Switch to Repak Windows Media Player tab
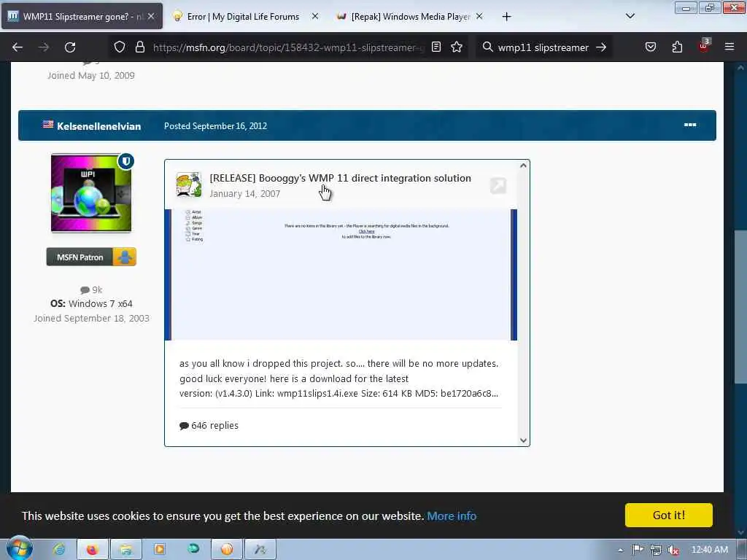Screen dimensions: 747x560 410,17
